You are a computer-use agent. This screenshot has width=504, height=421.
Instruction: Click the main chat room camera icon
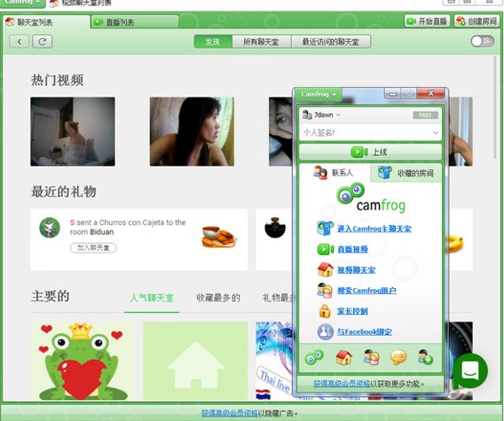coord(325,229)
